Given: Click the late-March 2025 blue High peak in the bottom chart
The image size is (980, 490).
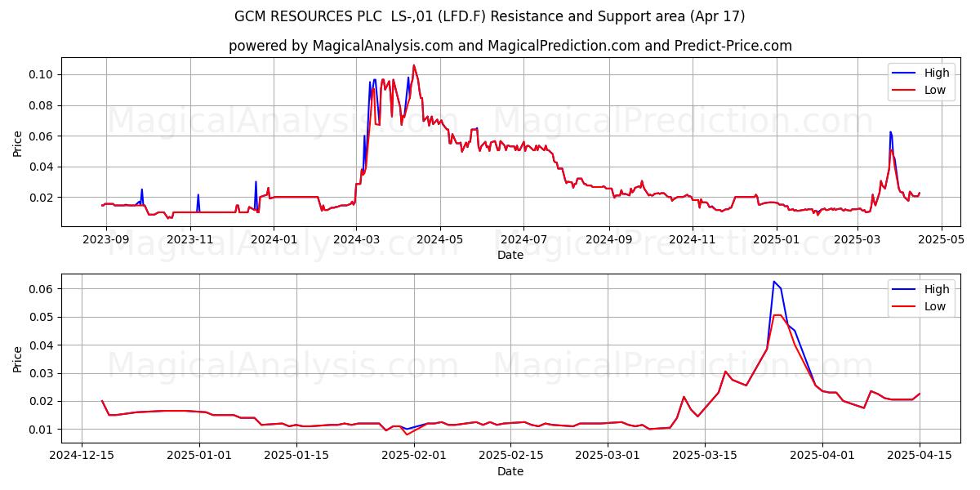Looking at the screenshot, I should coord(773,282).
